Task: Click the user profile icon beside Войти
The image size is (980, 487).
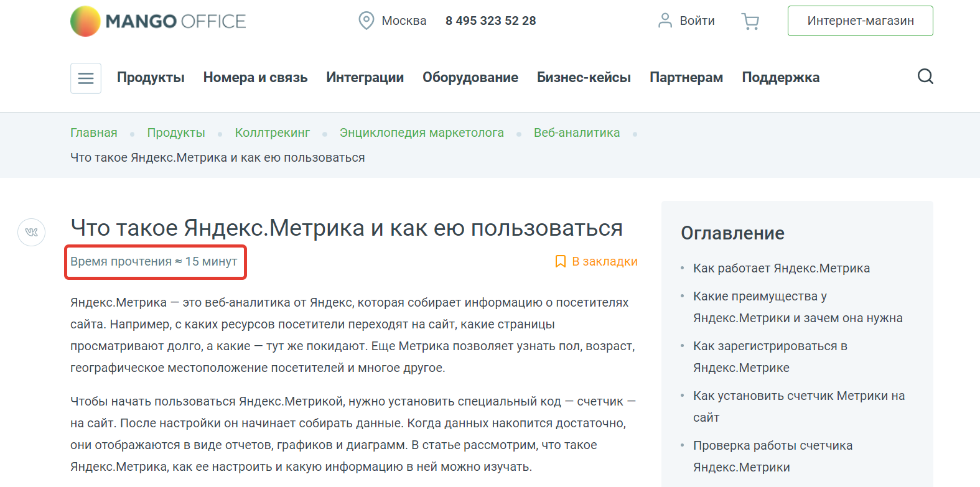Action: (665, 21)
